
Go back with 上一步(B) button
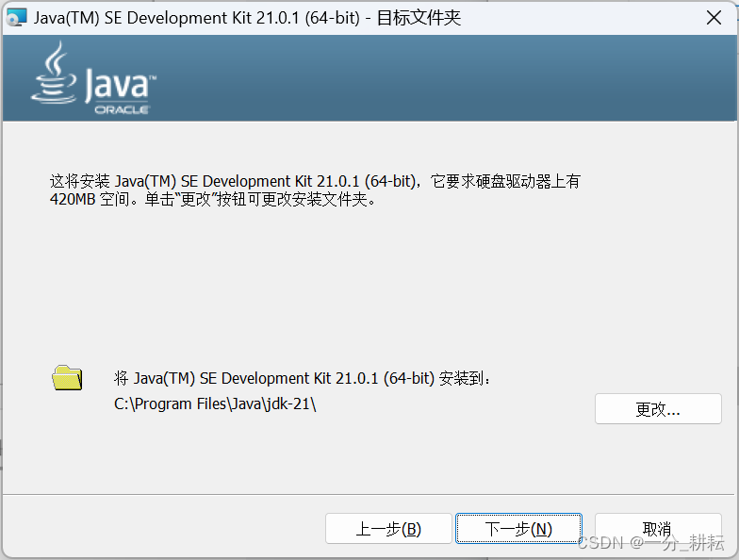(x=388, y=528)
